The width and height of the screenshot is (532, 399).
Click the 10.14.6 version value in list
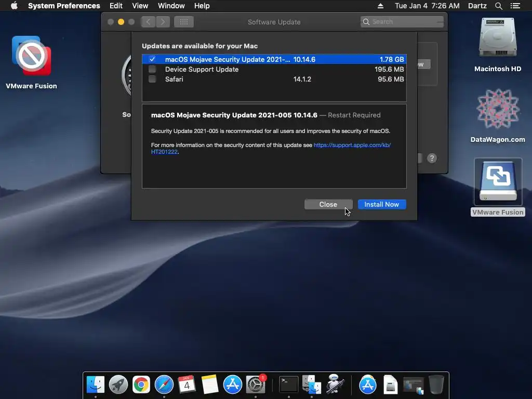coord(304,59)
